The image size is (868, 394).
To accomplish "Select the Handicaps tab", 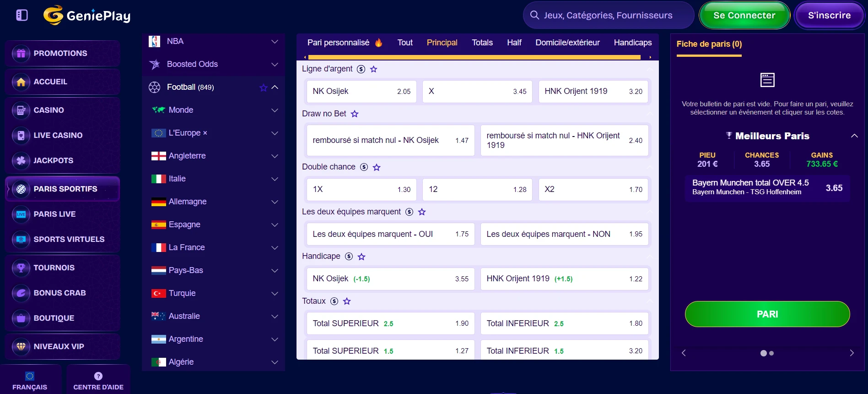I will (x=632, y=43).
